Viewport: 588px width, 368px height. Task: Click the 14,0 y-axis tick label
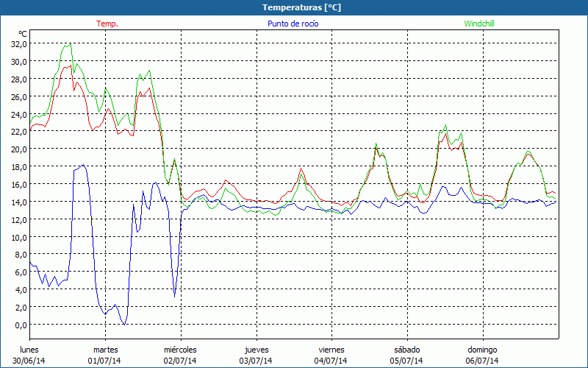click(19, 202)
